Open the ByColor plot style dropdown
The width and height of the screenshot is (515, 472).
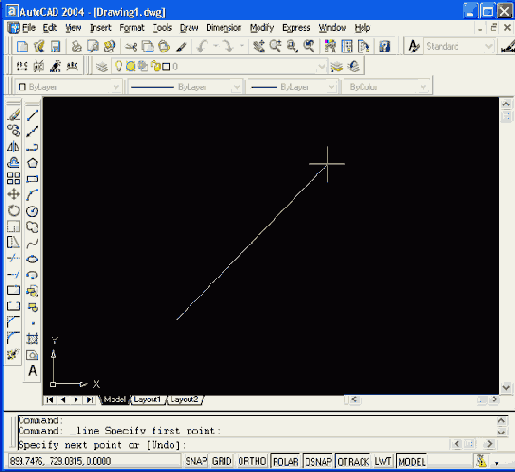pos(423,87)
